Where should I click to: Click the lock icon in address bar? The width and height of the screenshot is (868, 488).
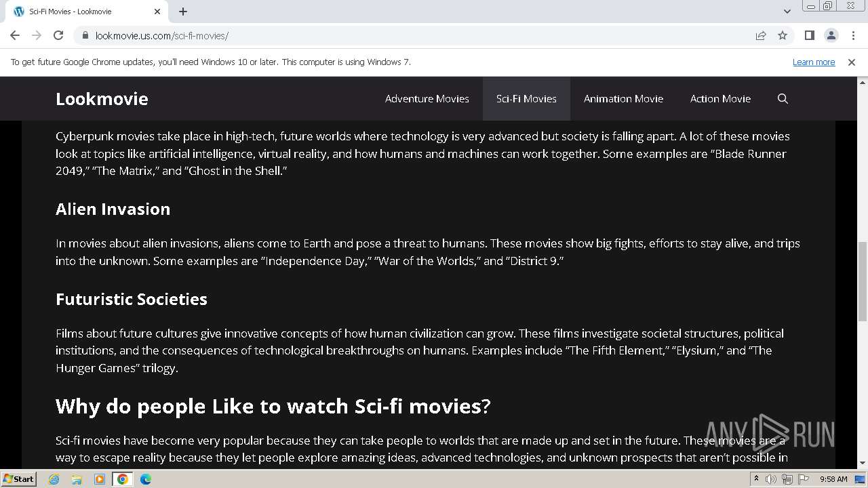click(x=85, y=36)
